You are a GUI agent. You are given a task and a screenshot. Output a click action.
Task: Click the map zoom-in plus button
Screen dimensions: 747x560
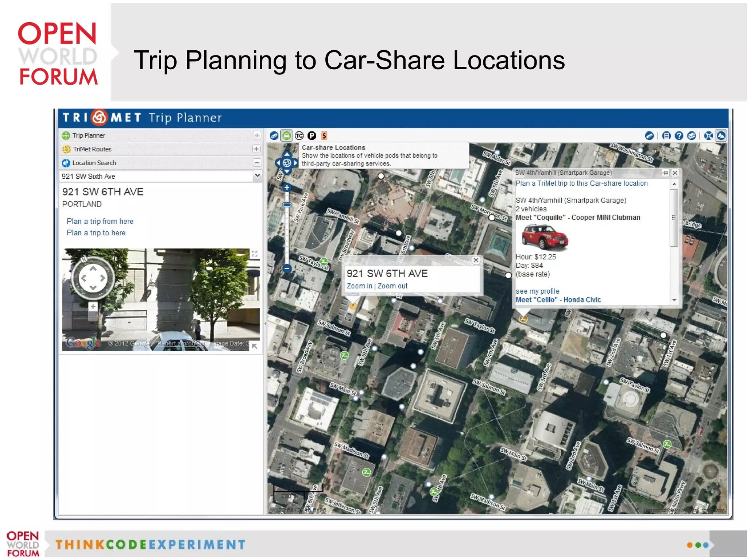point(287,188)
